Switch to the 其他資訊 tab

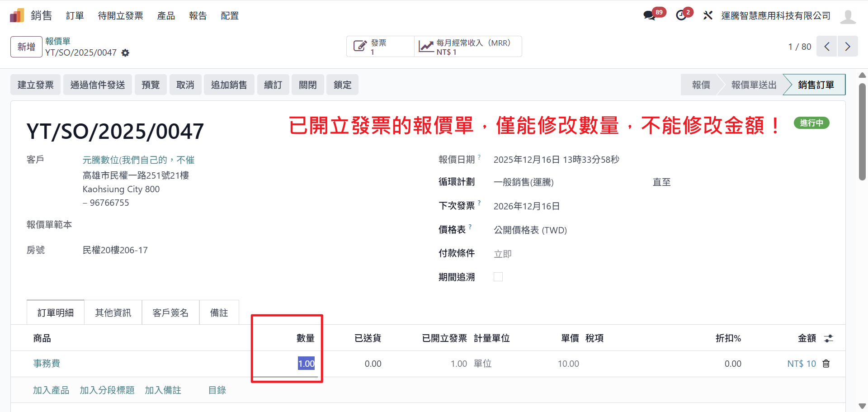click(113, 313)
